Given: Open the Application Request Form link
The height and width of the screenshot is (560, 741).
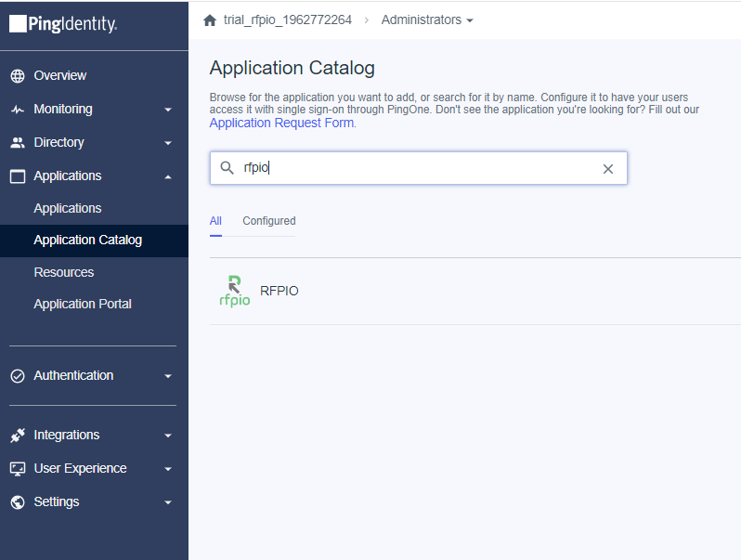Looking at the screenshot, I should pyautogui.click(x=281, y=123).
